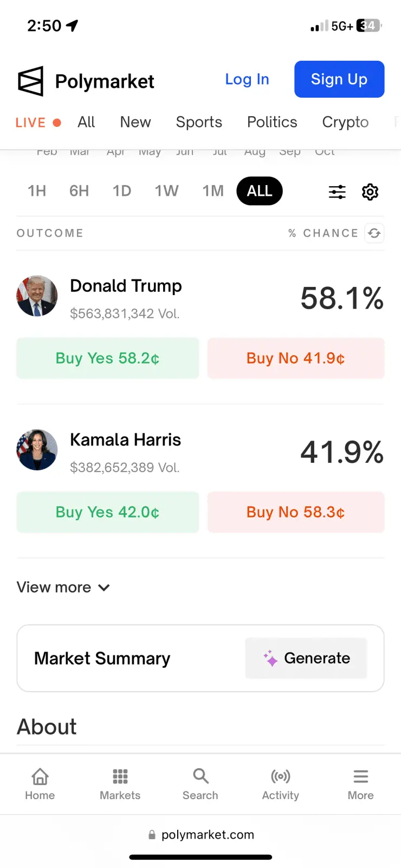Open Search in bottom navigation
Viewport: 401px width, 868px height.
pyautogui.click(x=200, y=784)
